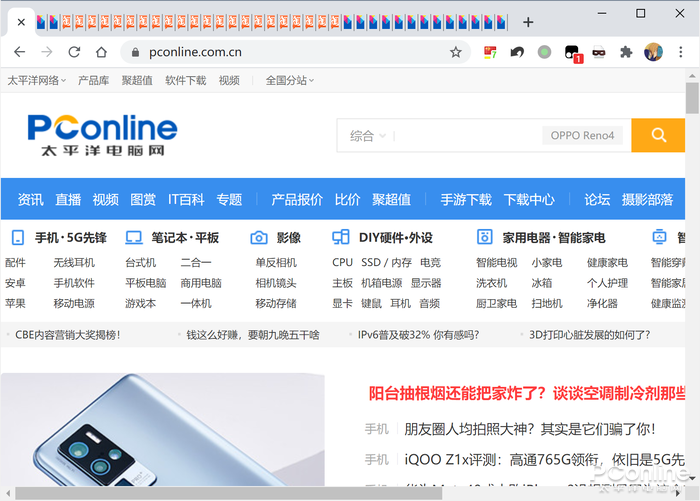The height and width of the screenshot is (501, 700).
Task: Bookmark this page with the star icon
Action: (x=456, y=52)
